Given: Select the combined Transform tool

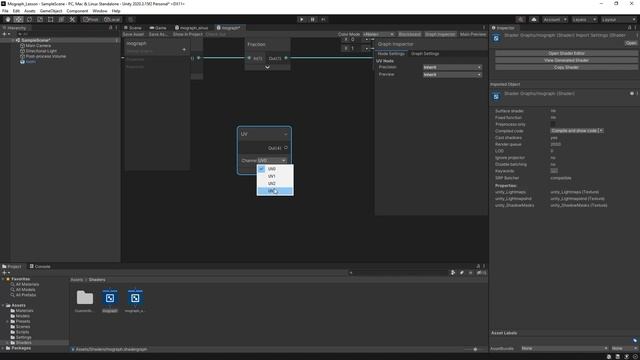Looking at the screenshot, I should (61, 20).
